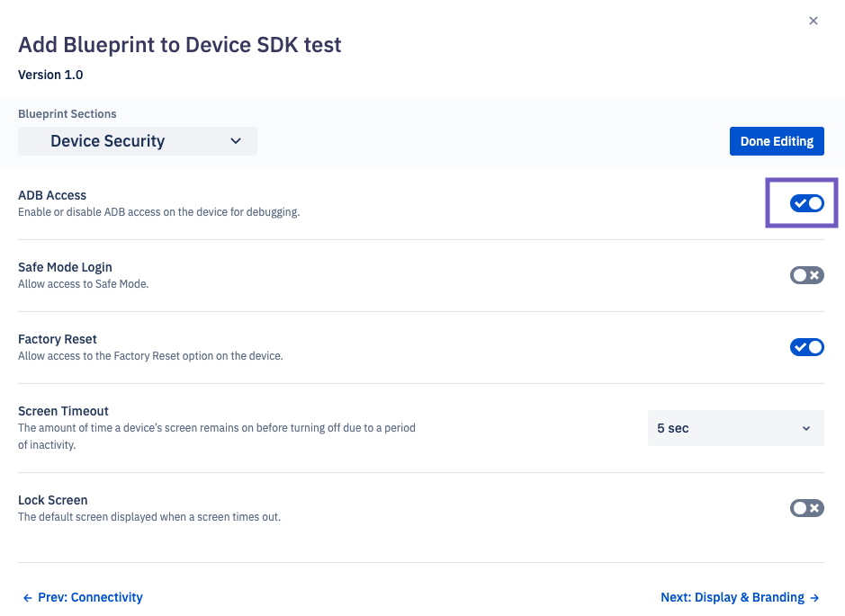Image resolution: width=845 pixels, height=616 pixels.
Task: Click the X icon on Safe Mode switch
Action: (814, 275)
